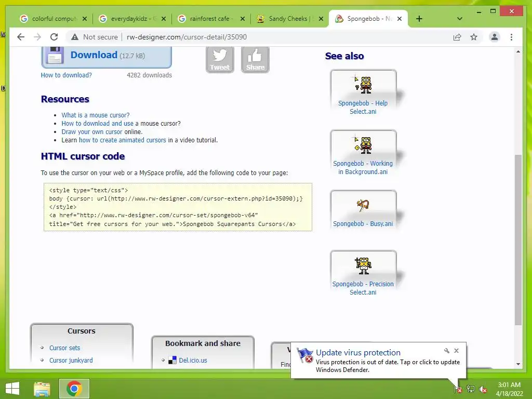Open Chrome's three-dot menu
The image size is (532, 399).
pos(511,37)
